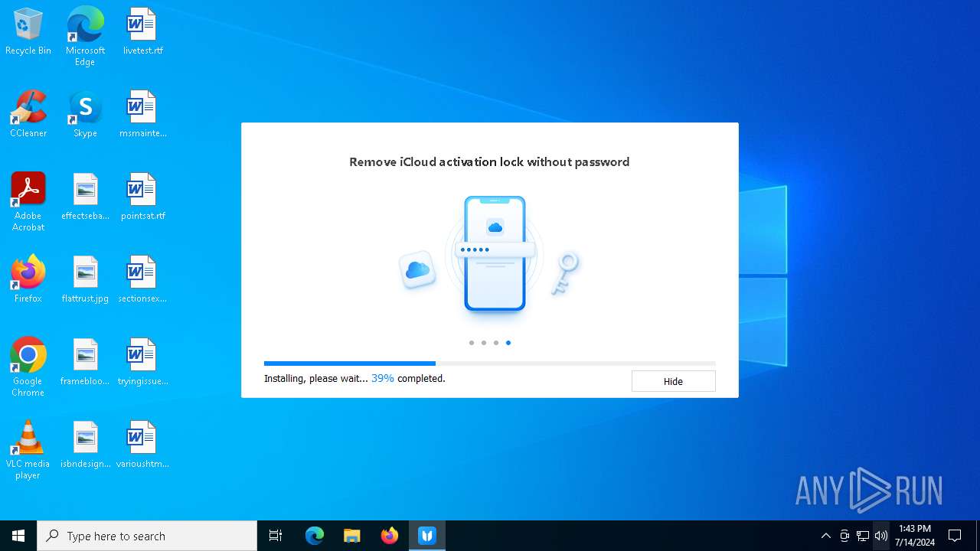Select VLC media player shortcut
This screenshot has width=980, height=551.
tap(28, 450)
